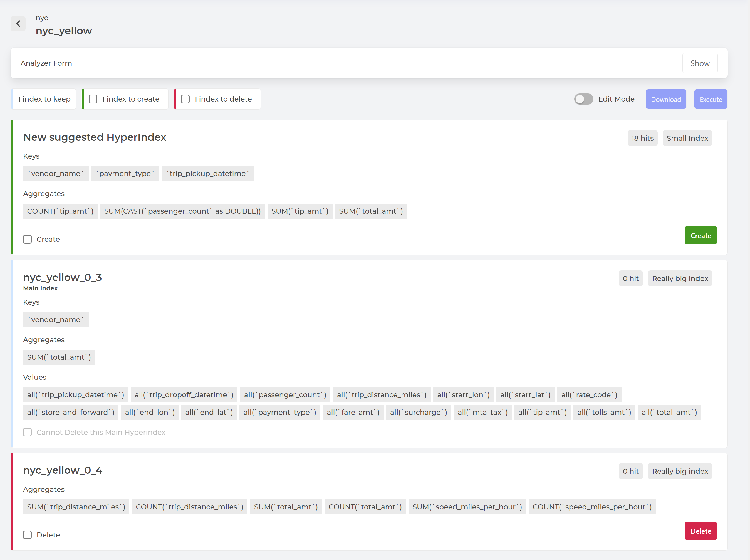Viewport: 750px width, 560px height.
Task: Click the `trip_pickup_datetime` key chip
Action: point(208,174)
